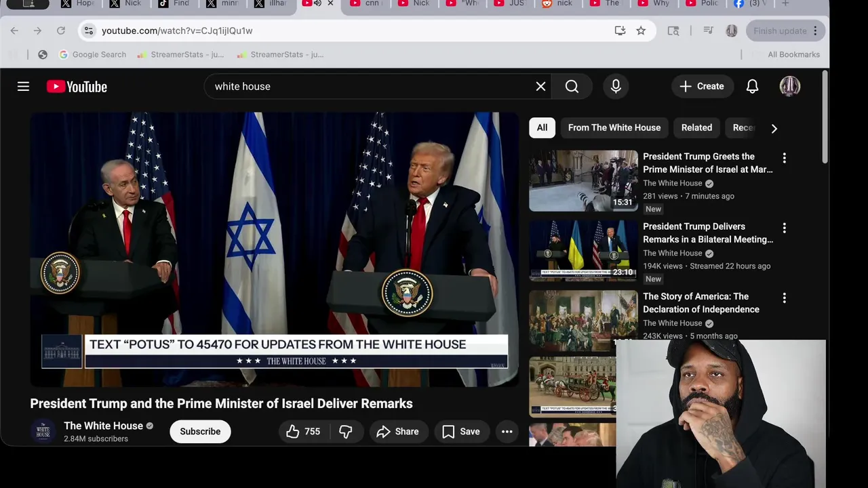Open the media controls toolbar icon
This screenshot has height=488, width=868.
[x=709, y=30]
